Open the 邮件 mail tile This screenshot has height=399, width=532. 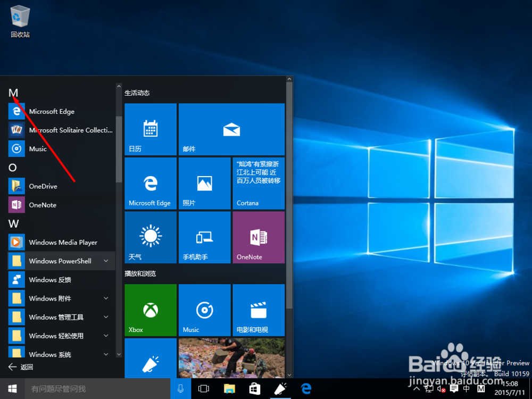point(231,129)
